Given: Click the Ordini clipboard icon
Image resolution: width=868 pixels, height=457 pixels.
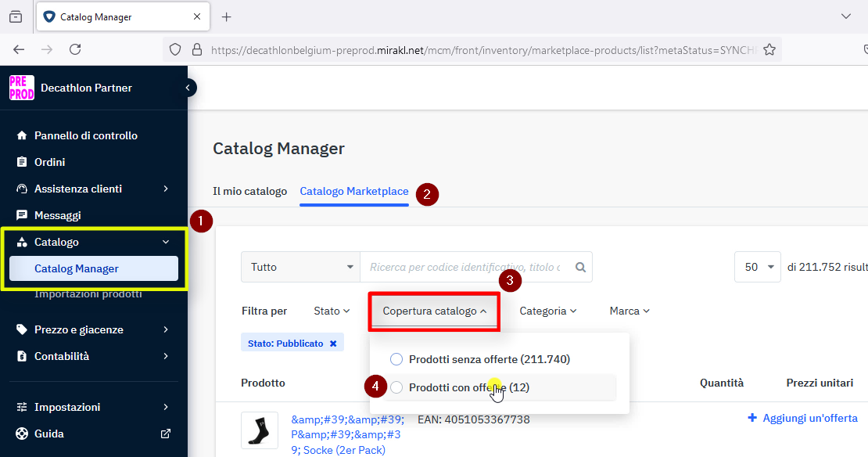Looking at the screenshot, I should click(x=22, y=162).
